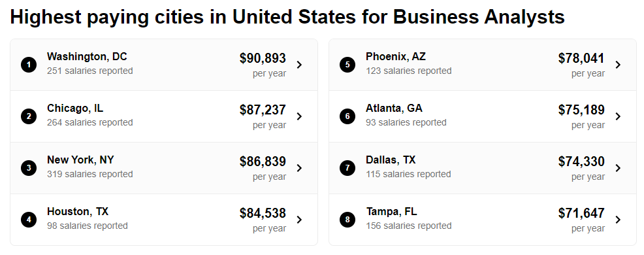Click the 156 salaries reported text
The width and height of the screenshot is (644, 255).
pyautogui.click(x=409, y=226)
